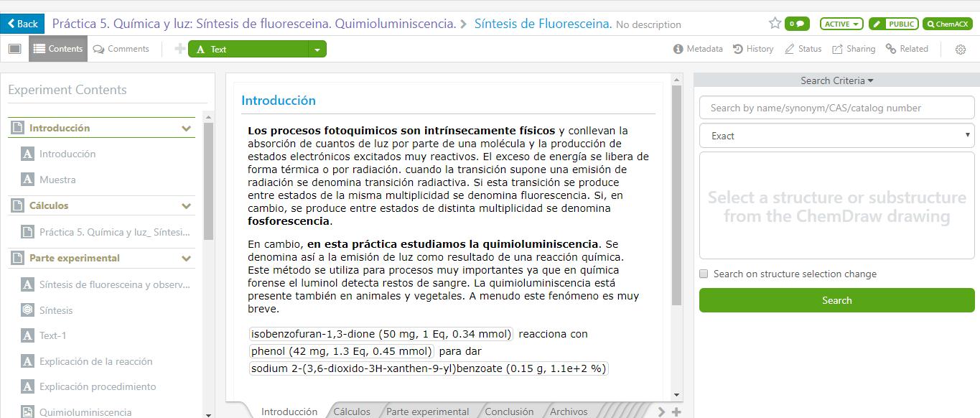The width and height of the screenshot is (980, 418).
Task: Click the add plus icon beside Text
Action: pyautogui.click(x=179, y=49)
